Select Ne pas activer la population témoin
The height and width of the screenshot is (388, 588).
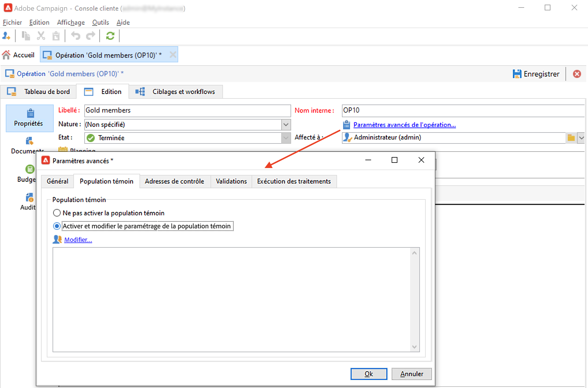click(x=57, y=213)
